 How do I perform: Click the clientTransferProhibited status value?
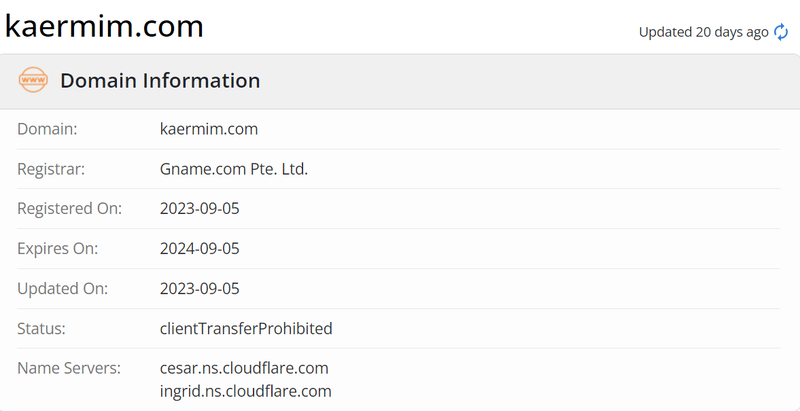(x=246, y=328)
